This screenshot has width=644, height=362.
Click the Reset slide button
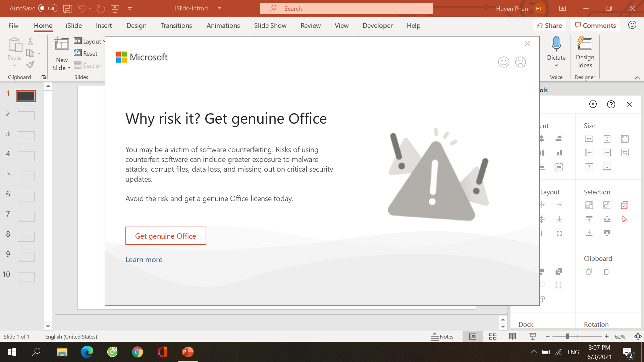tap(86, 53)
